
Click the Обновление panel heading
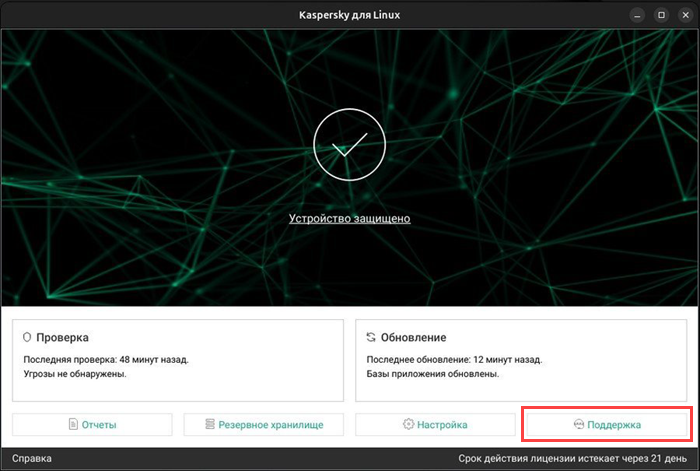[413, 338]
